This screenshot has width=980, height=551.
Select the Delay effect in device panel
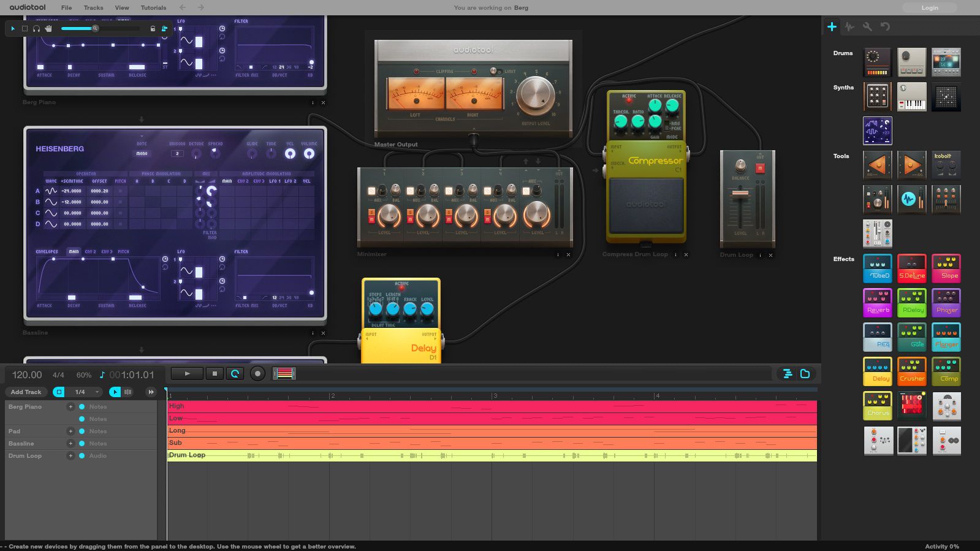[x=877, y=371]
